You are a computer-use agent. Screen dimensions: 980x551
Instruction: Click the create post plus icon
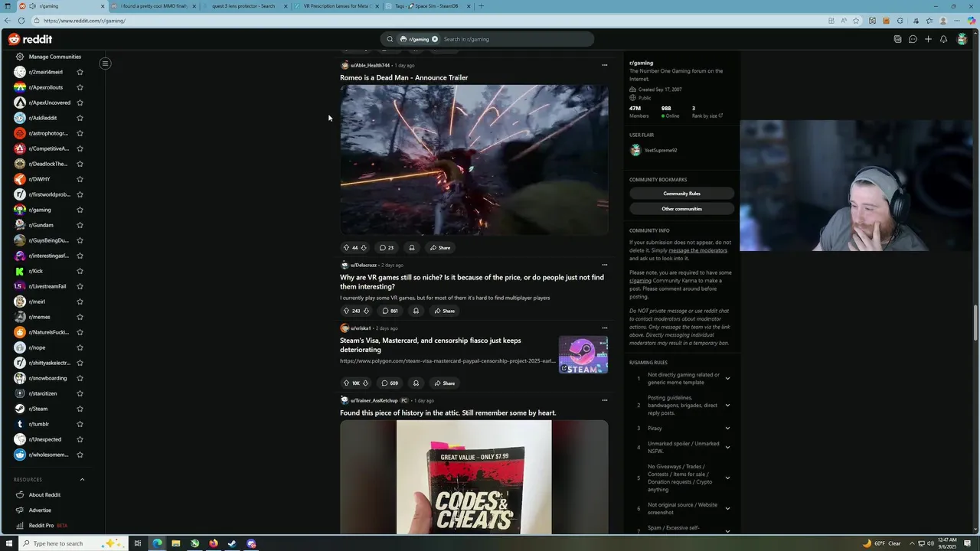point(928,39)
